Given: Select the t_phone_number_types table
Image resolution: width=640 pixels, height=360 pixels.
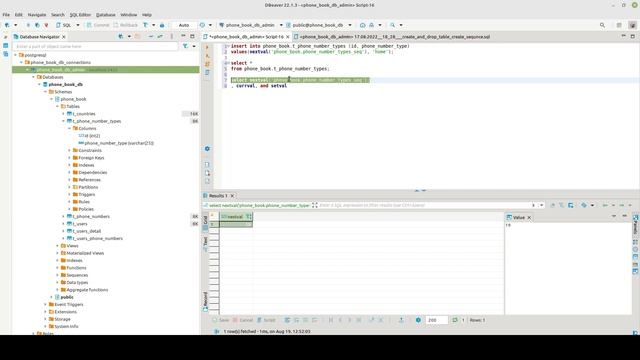Looking at the screenshot, I should [x=97, y=121].
